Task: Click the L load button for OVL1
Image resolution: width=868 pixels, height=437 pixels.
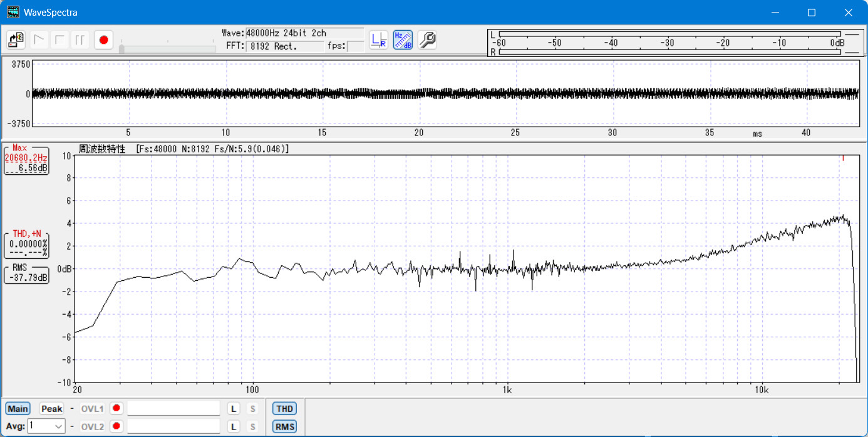Action: (233, 409)
